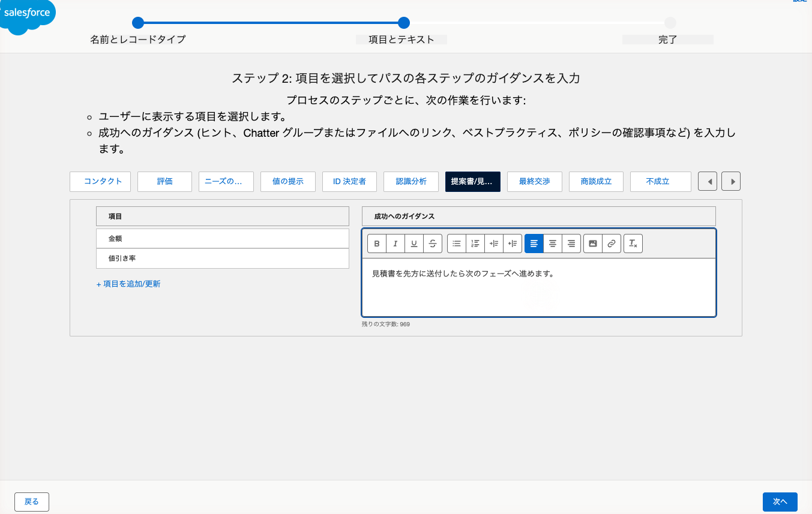
Task: Center align the guidance text
Action: tap(553, 244)
